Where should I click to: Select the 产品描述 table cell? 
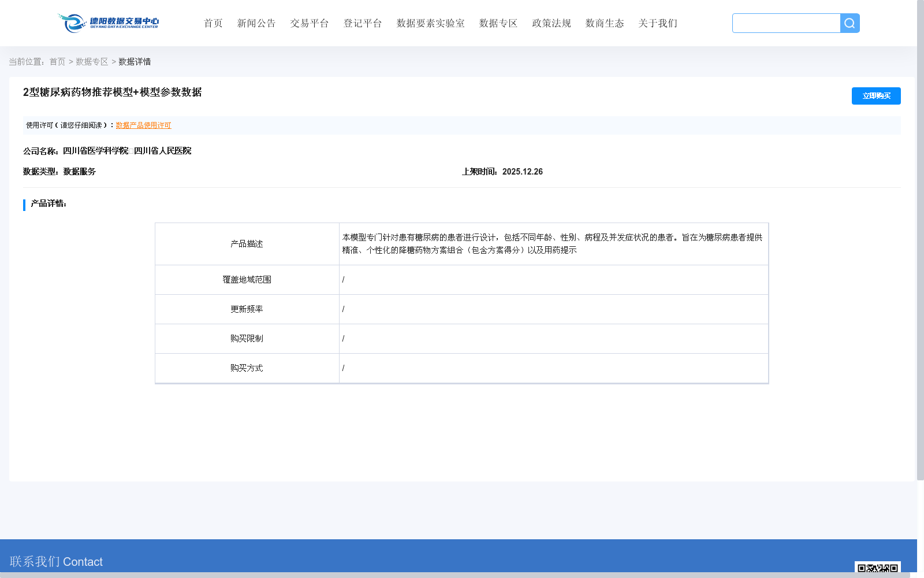click(x=247, y=244)
